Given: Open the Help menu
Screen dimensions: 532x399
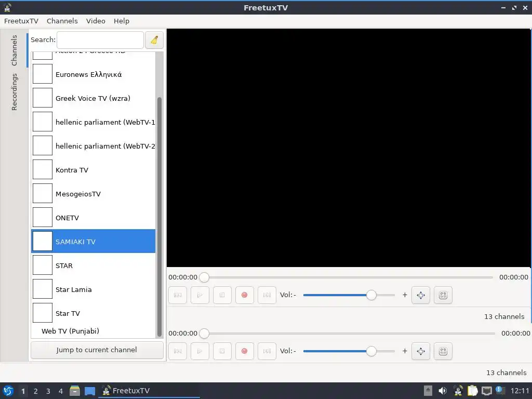Looking at the screenshot, I should pyautogui.click(x=122, y=21).
